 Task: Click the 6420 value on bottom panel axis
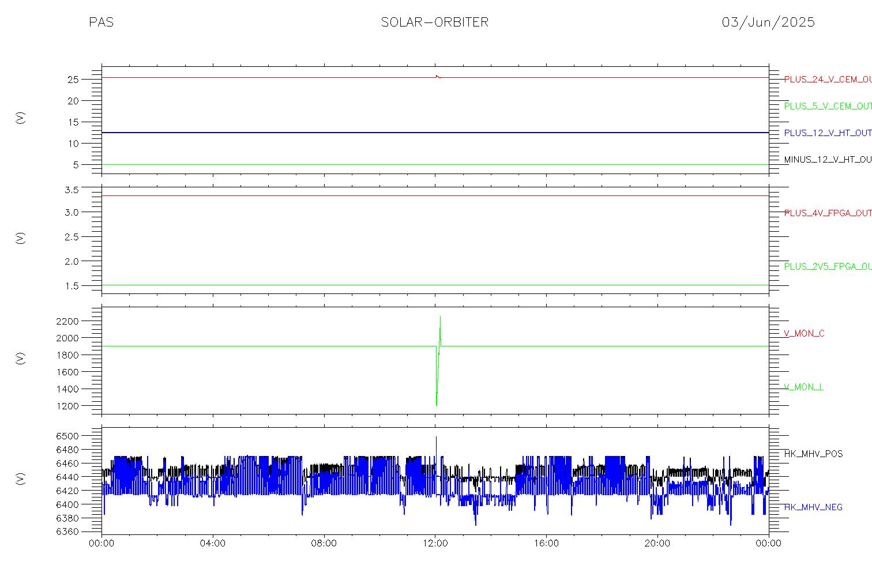click(x=67, y=491)
